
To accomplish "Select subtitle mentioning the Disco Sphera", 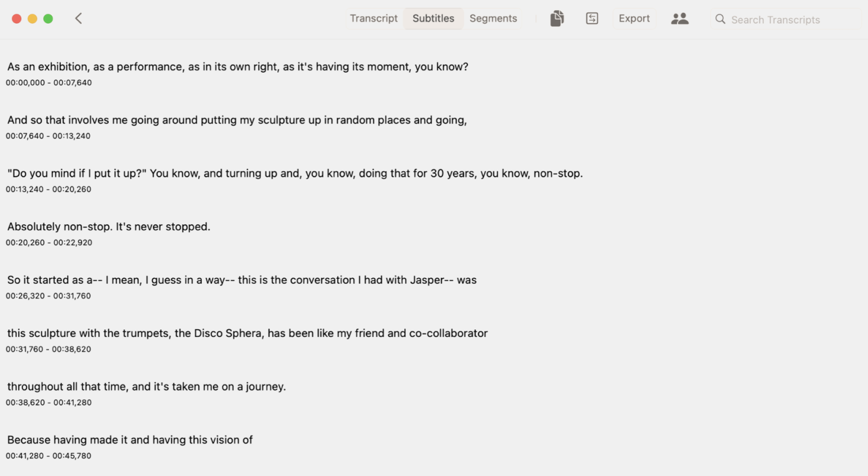I will 247,333.
